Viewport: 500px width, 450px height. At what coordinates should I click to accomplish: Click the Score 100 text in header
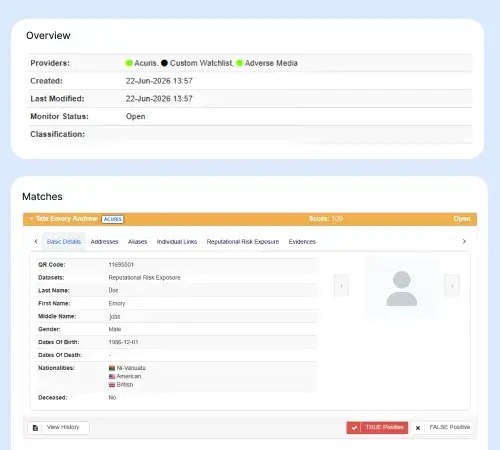pyautogui.click(x=326, y=219)
